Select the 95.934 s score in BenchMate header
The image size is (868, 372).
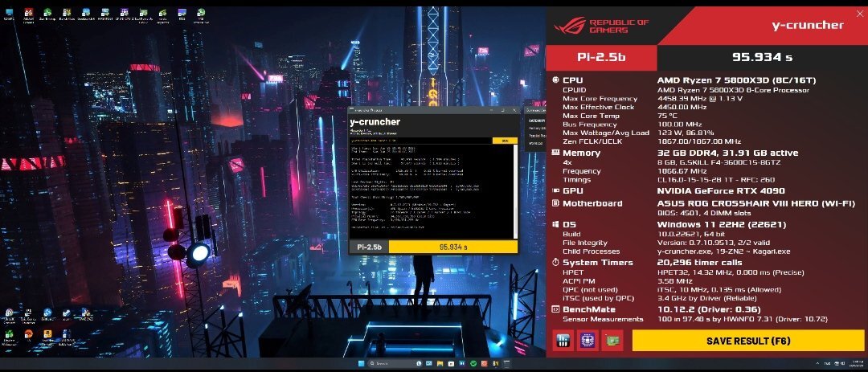coord(762,57)
